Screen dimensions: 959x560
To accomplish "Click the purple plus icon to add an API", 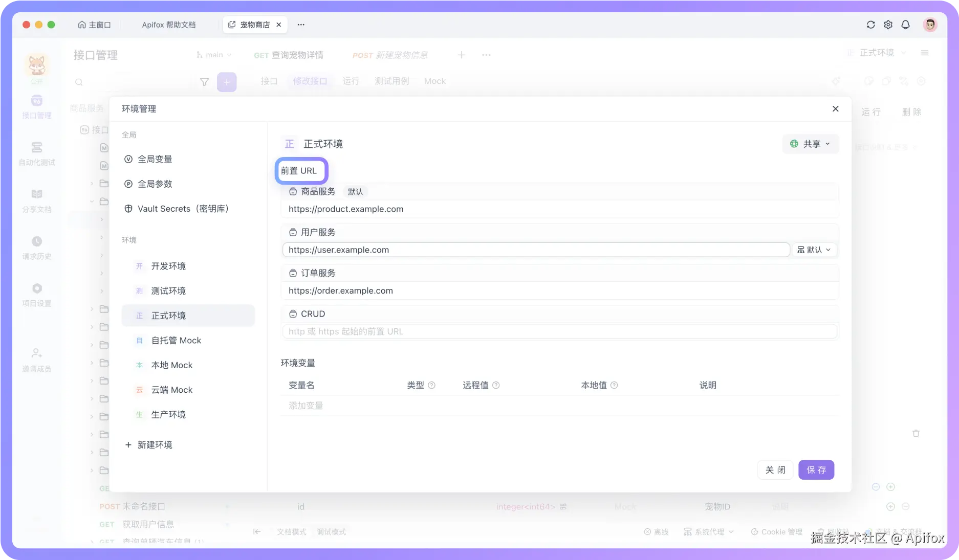I will [x=227, y=82].
